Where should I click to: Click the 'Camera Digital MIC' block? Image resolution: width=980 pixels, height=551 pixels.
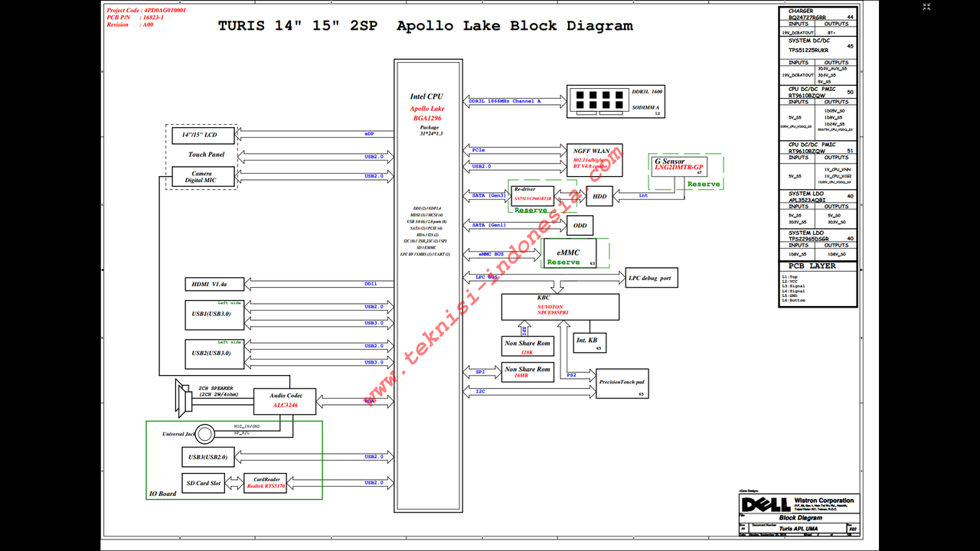coord(201,177)
